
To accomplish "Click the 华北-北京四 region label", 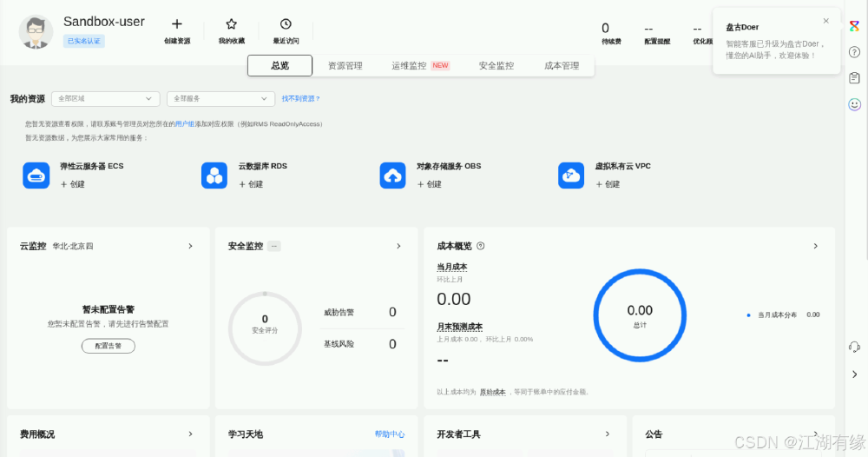I will tap(73, 246).
